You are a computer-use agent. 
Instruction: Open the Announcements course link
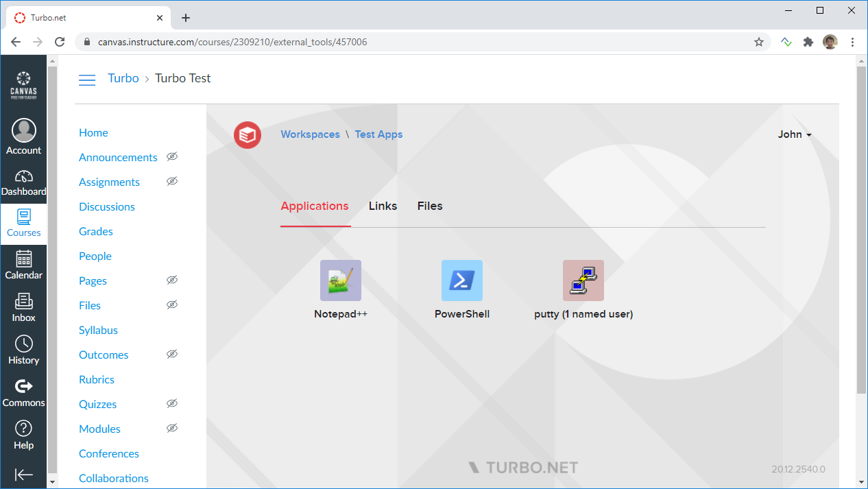click(x=118, y=158)
